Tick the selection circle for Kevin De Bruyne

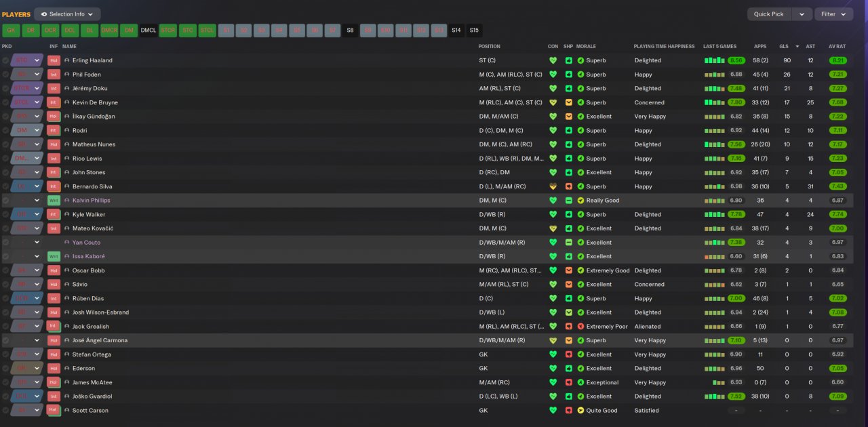click(x=5, y=102)
